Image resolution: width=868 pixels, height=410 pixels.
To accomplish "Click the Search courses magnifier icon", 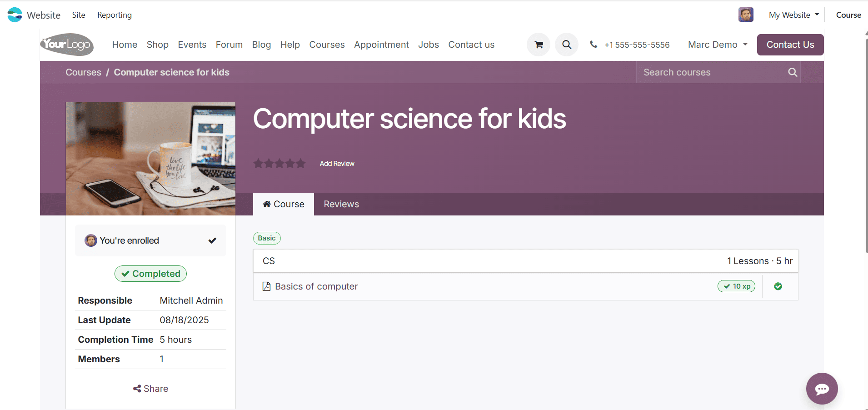I will coord(793,72).
